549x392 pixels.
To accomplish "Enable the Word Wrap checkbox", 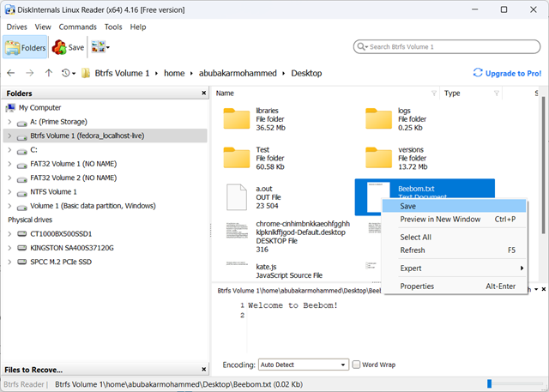I will pos(357,365).
